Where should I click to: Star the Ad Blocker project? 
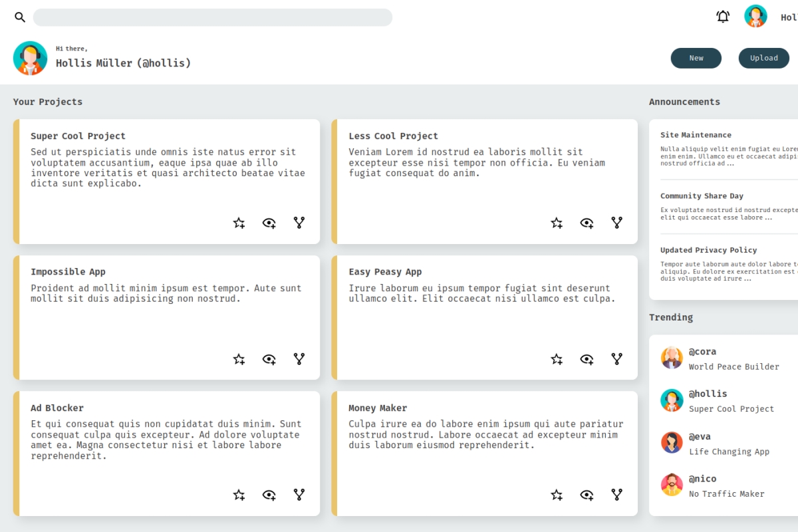[239, 495]
